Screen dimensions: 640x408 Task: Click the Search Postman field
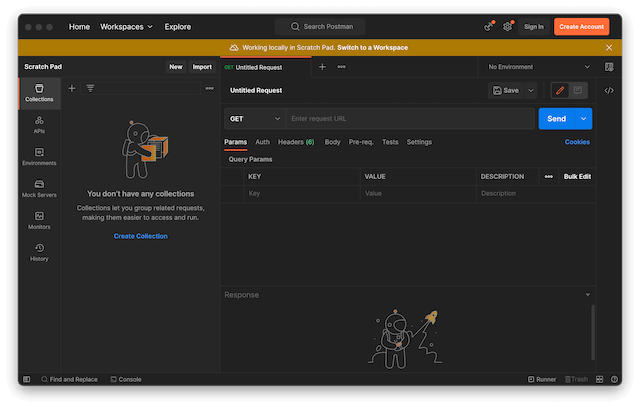320,27
